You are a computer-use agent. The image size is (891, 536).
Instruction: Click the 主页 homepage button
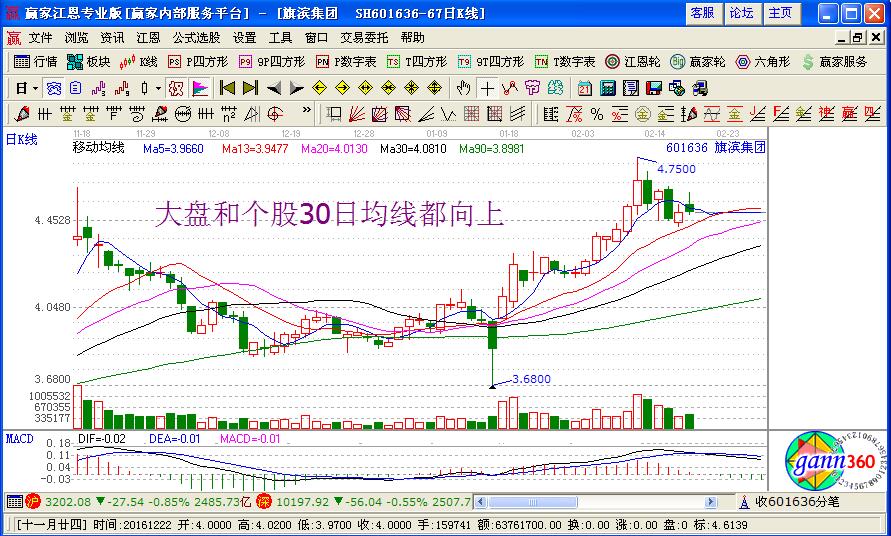point(780,13)
